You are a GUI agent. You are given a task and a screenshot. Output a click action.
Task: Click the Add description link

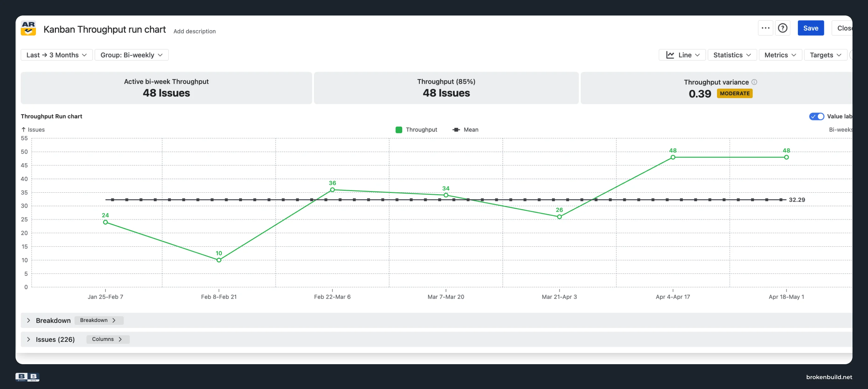point(194,31)
